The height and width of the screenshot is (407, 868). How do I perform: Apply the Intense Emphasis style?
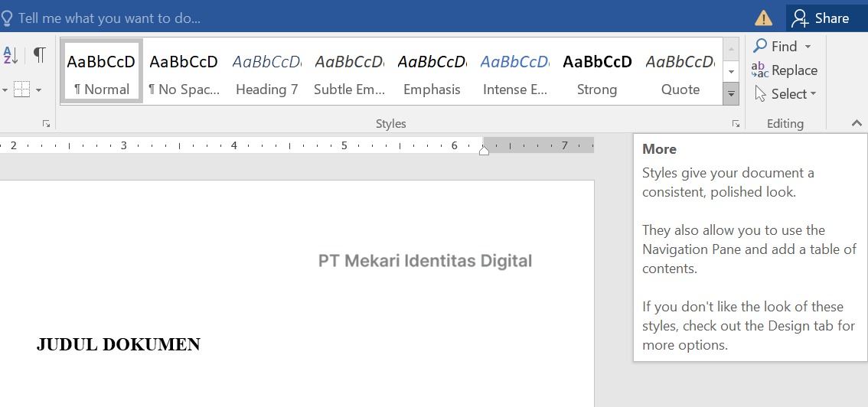click(x=515, y=71)
